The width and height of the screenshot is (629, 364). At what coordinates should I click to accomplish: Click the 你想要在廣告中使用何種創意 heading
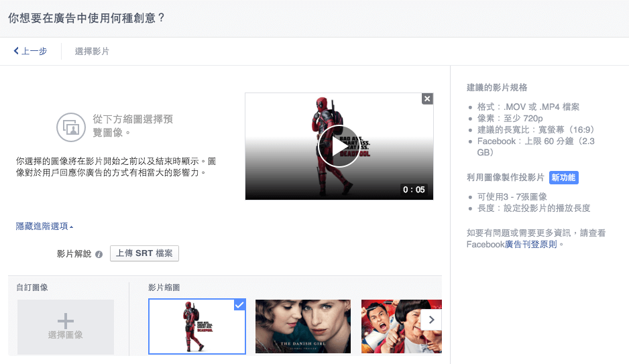pyautogui.click(x=87, y=18)
